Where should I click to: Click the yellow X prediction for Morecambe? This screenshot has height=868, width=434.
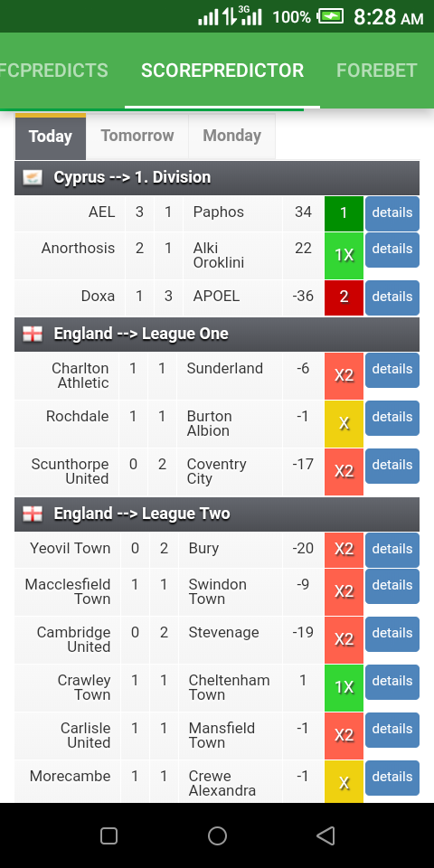344,781
